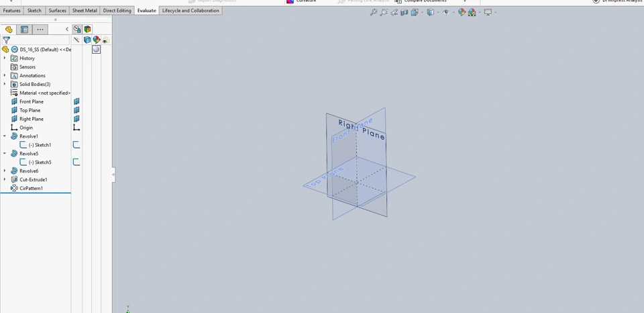
Task: Click the Display Mode column cube icon
Action: click(87, 40)
